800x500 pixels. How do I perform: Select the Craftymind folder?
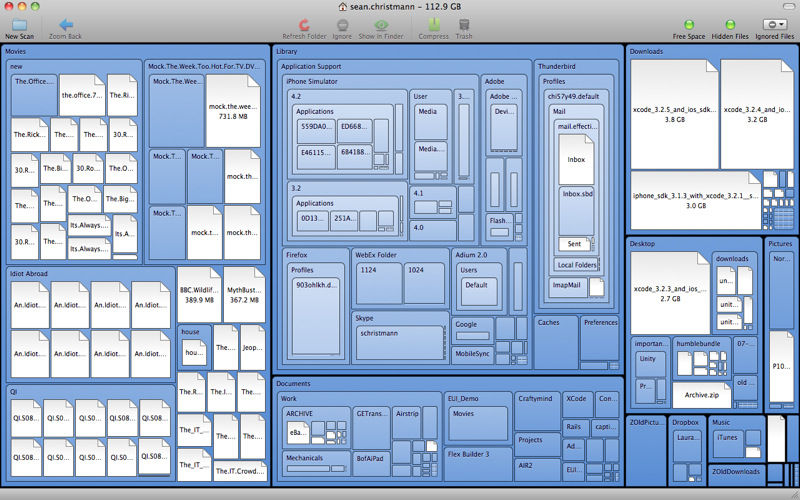coord(537,411)
